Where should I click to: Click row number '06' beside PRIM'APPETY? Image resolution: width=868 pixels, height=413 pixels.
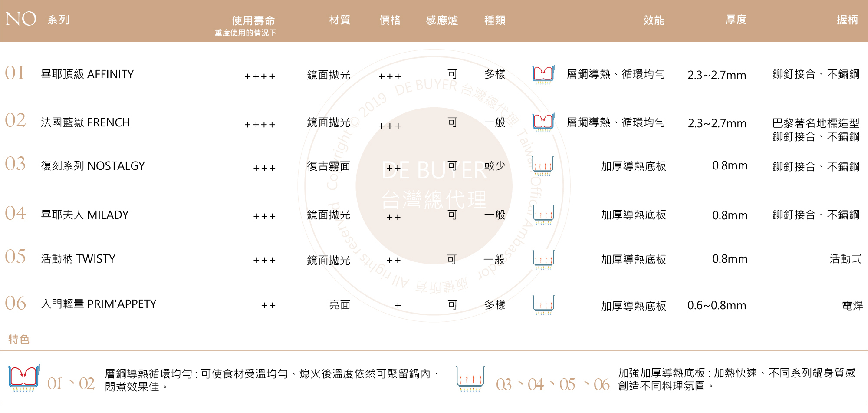[x=15, y=303]
